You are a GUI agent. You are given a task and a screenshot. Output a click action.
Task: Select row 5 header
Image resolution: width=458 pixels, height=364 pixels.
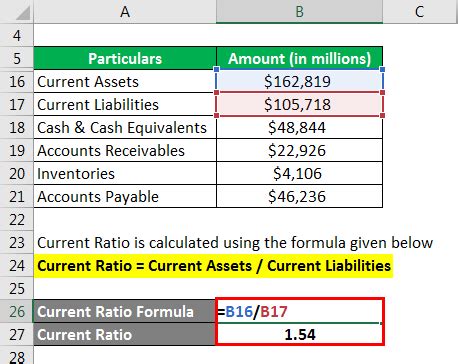[17, 58]
